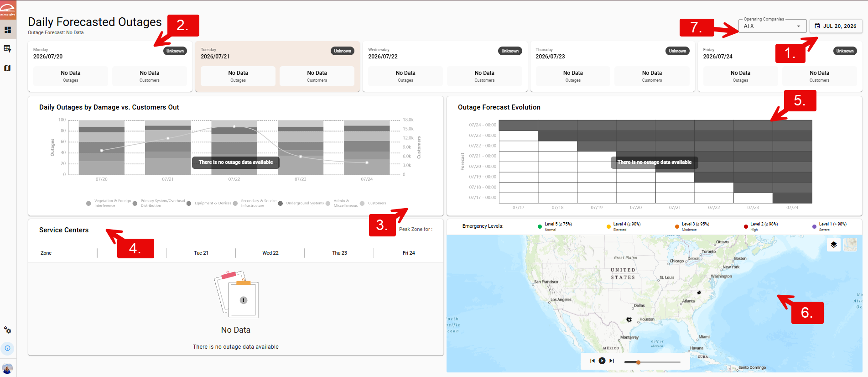Adjust the map timeline slider handle
868x377 pixels.
[x=639, y=362]
